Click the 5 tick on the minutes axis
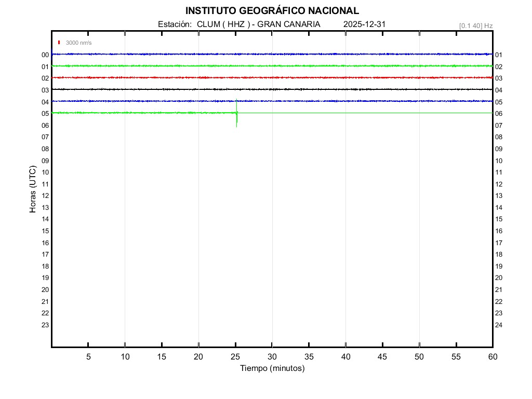This screenshot has height=399, width=532. (x=88, y=356)
